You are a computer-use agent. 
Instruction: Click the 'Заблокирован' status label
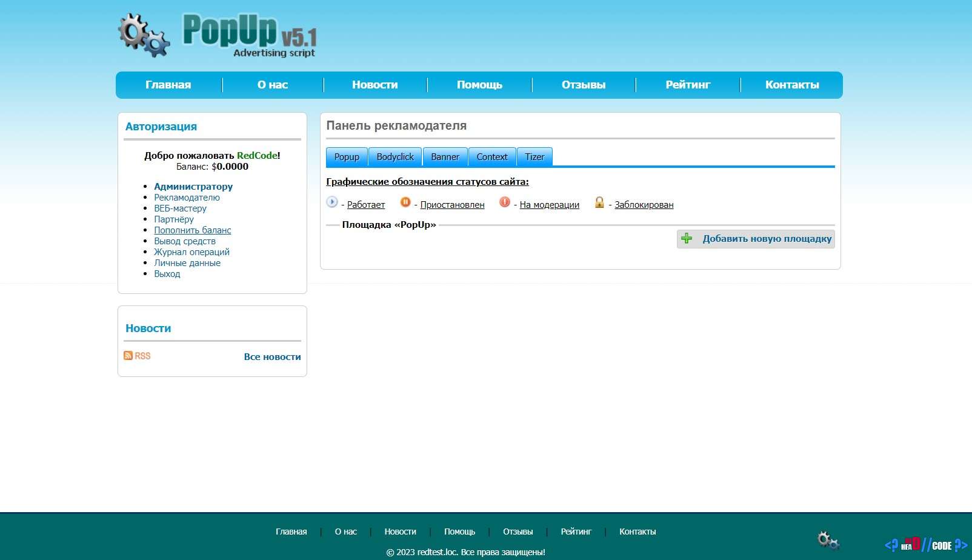point(644,205)
